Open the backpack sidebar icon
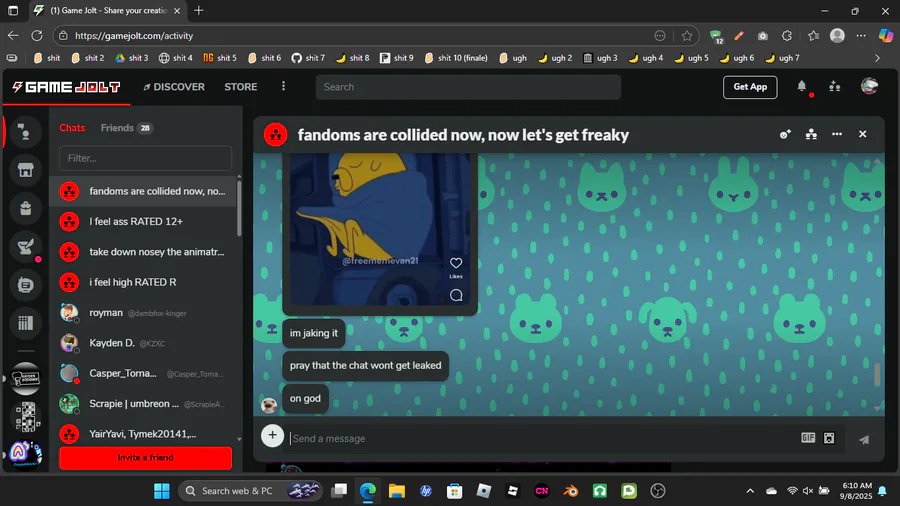900x506 pixels. pos(25,208)
